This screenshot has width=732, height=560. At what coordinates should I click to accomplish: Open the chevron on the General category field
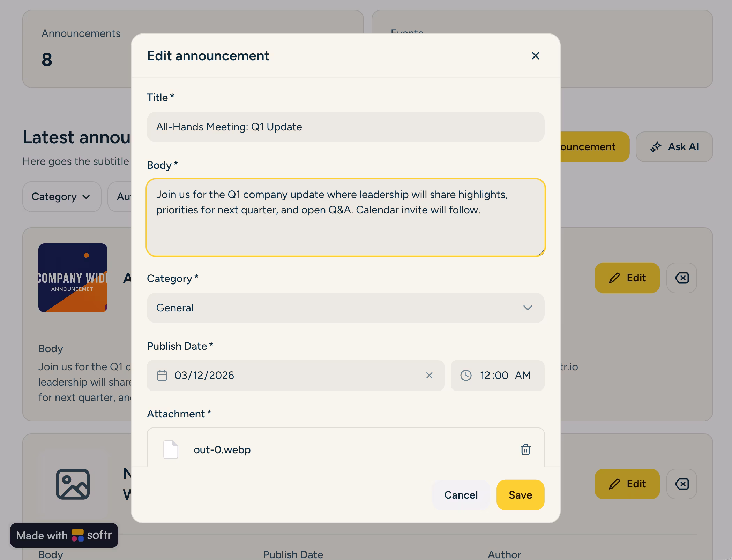click(528, 308)
